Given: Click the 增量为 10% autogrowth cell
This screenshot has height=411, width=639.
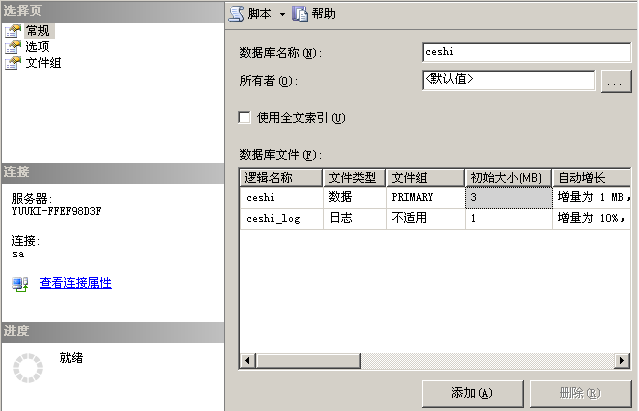Looking at the screenshot, I should coord(592,219).
